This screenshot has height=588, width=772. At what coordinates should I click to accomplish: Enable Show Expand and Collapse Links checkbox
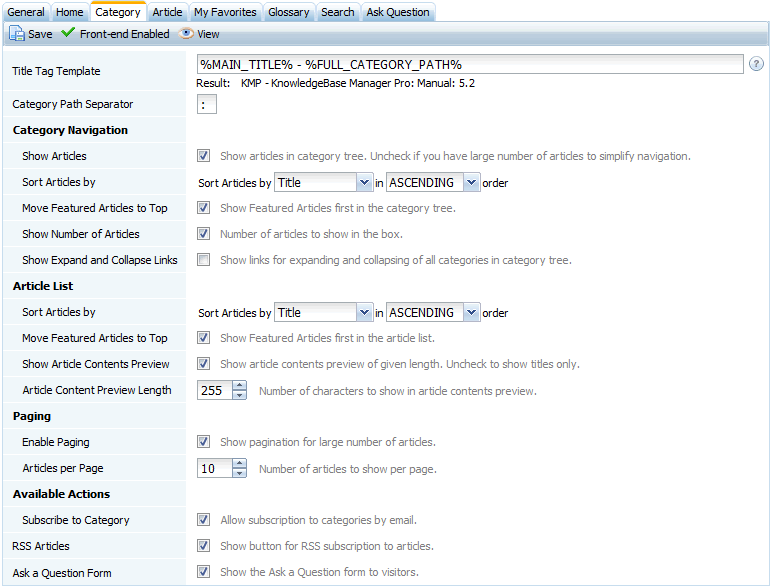point(204,260)
